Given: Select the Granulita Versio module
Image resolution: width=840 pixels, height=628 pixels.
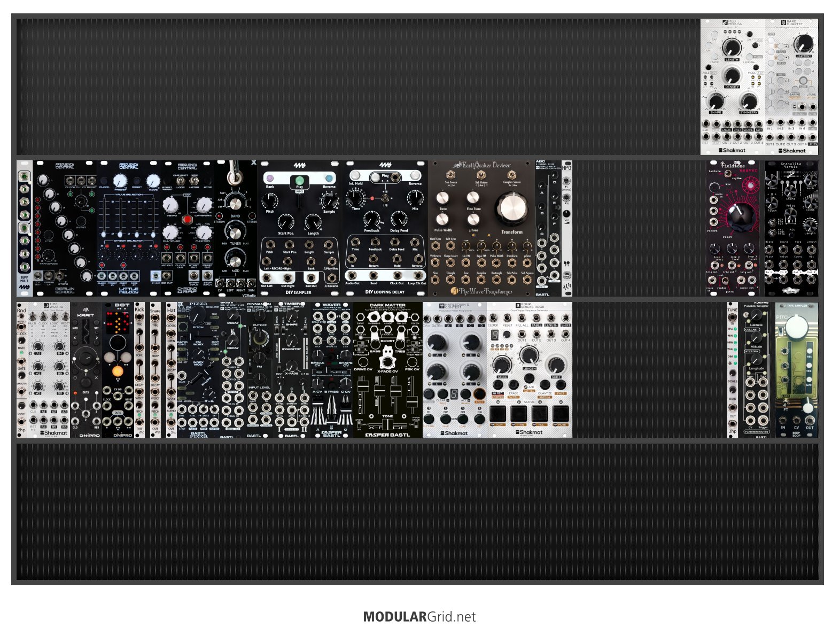Looking at the screenshot, I should pyautogui.click(x=791, y=228).
